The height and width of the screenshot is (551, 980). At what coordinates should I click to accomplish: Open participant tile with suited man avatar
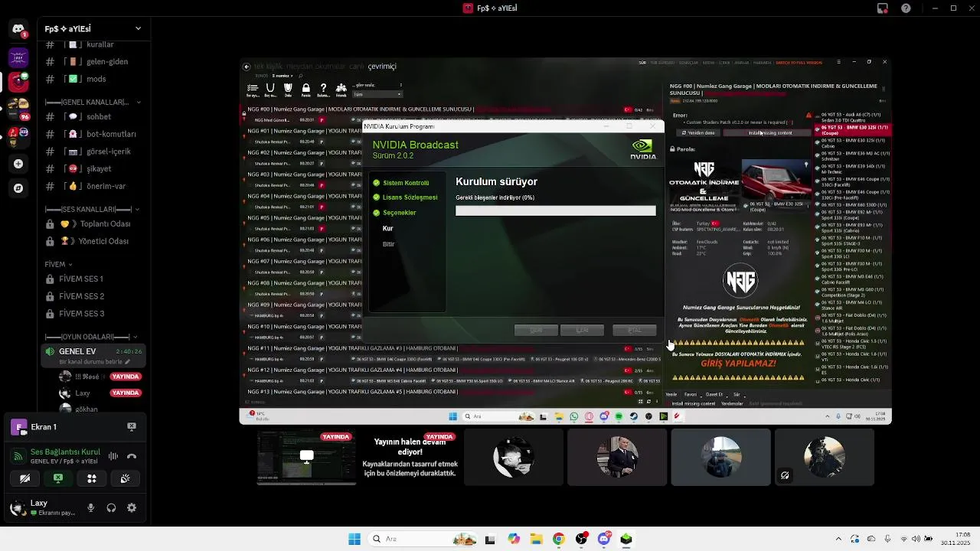(x=617, y=457)
